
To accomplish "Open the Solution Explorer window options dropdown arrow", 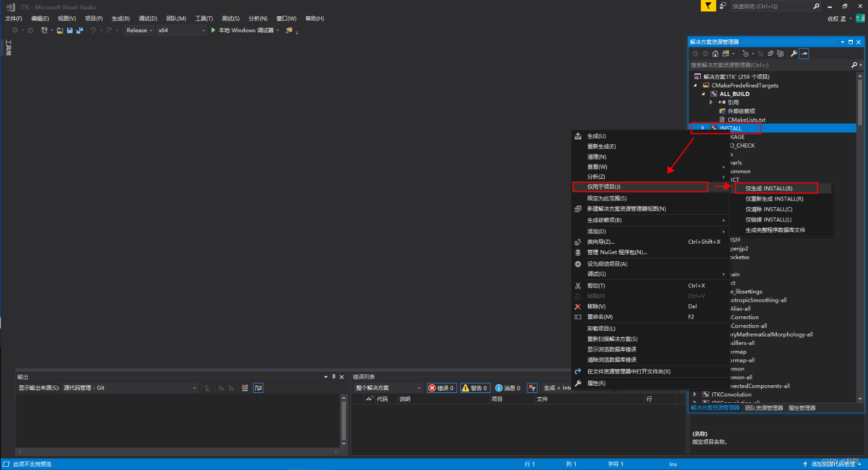I will (x=842, y=42).
